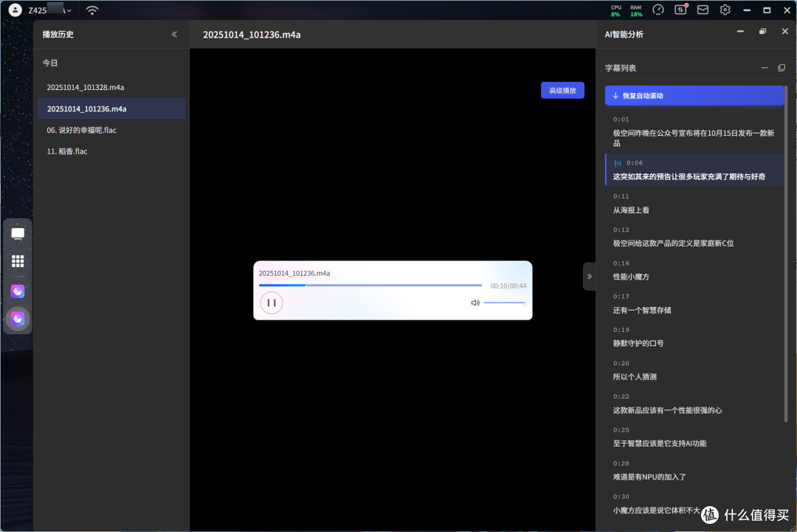797x532 pixels.
Task: Select 20251014_101236.m4a in play history
Action: [x=111, y=108]
